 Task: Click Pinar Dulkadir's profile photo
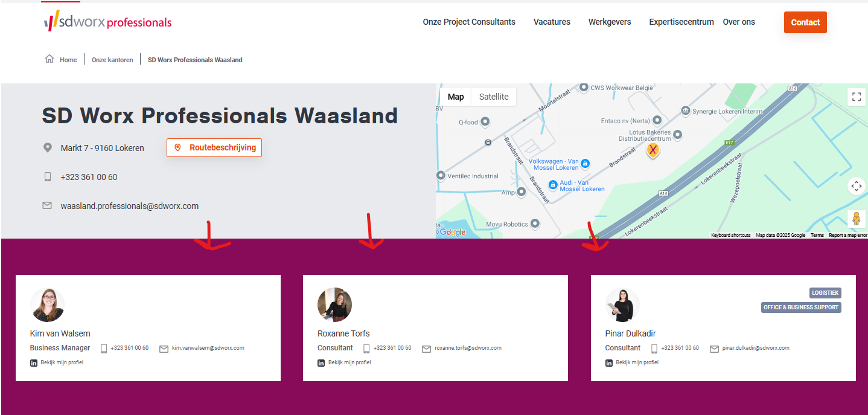(622, 304)
